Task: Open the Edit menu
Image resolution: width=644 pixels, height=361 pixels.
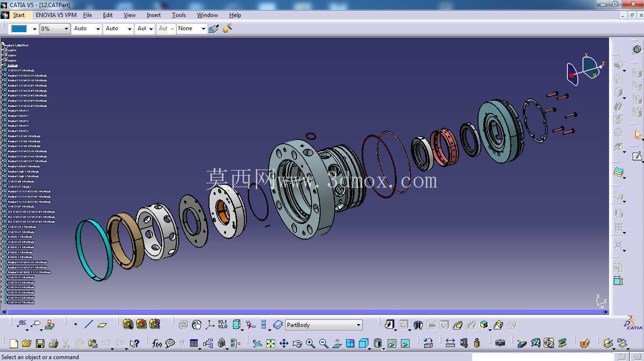Action: click(x=108, y=15)
